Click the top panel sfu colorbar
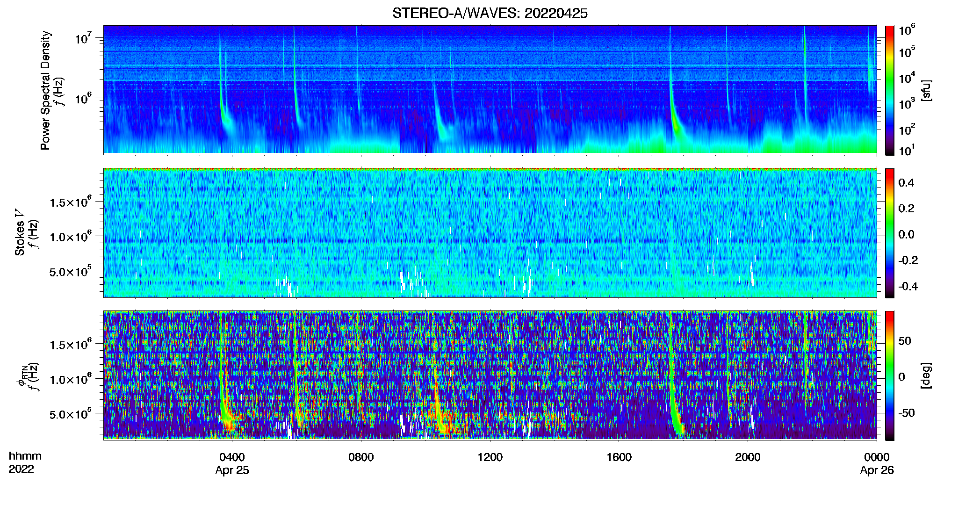This screenshot has height=505, width=980. (890, 90)
